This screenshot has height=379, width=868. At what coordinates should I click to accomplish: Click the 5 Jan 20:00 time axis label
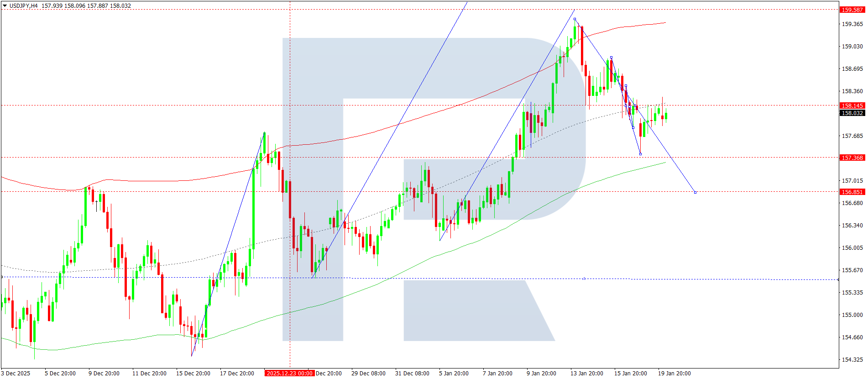pos(454,374)
